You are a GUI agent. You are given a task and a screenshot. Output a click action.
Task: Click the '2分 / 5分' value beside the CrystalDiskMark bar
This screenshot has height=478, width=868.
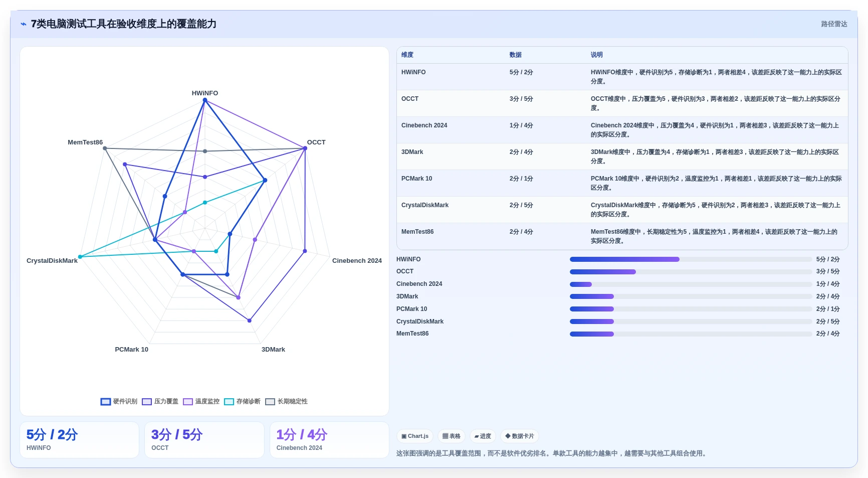pos(828,322)
